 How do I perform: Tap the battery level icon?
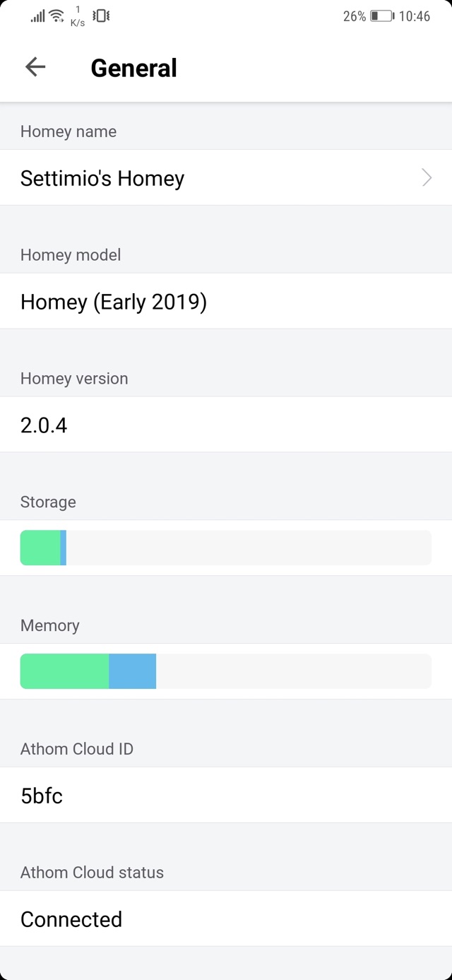tap(382, 16)
